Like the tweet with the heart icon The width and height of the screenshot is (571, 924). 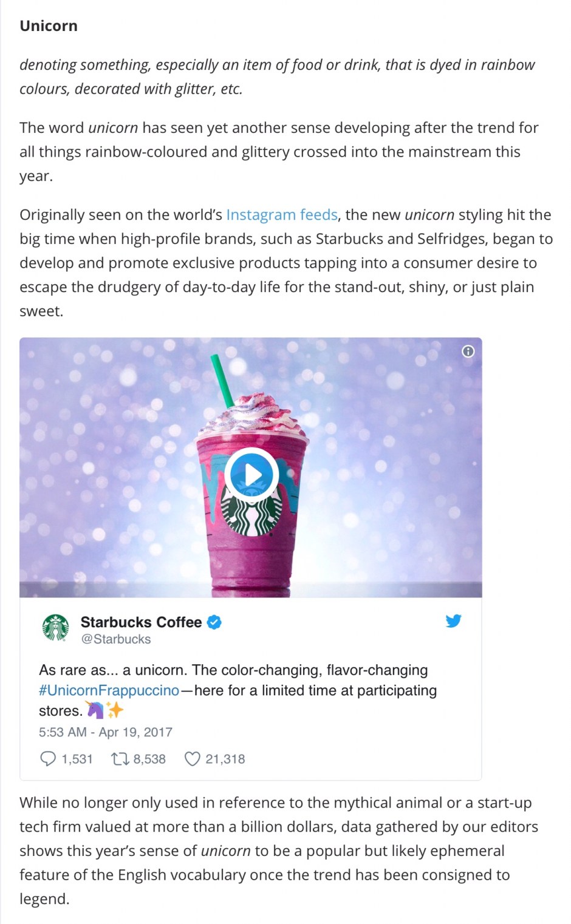[192, 759]
